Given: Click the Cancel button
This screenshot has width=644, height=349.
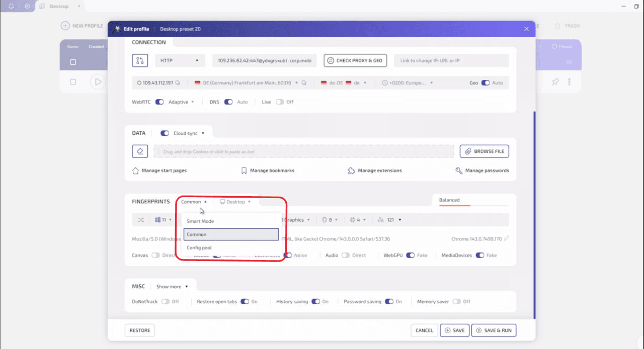Looking at the screenshot, I should coord(424,330).
